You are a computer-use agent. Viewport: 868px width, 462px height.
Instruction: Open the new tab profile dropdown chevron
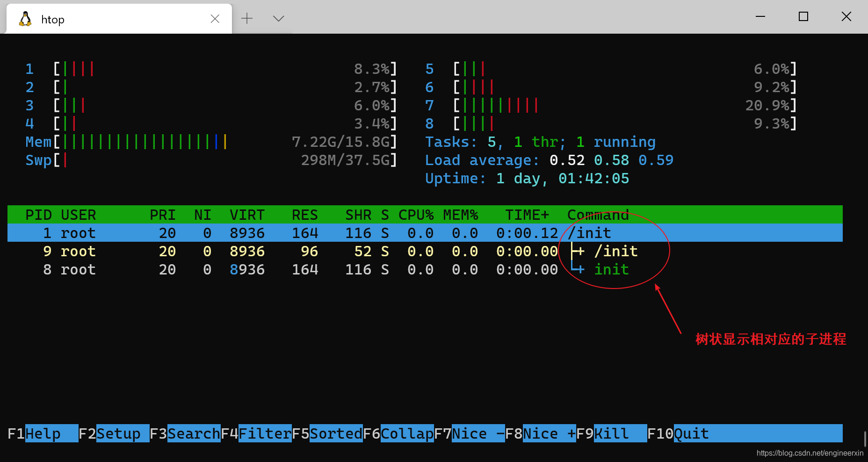[279, 19]
